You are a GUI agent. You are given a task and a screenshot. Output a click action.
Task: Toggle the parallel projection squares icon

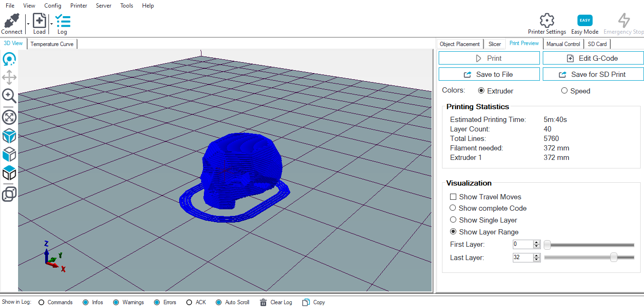point(9,194)
